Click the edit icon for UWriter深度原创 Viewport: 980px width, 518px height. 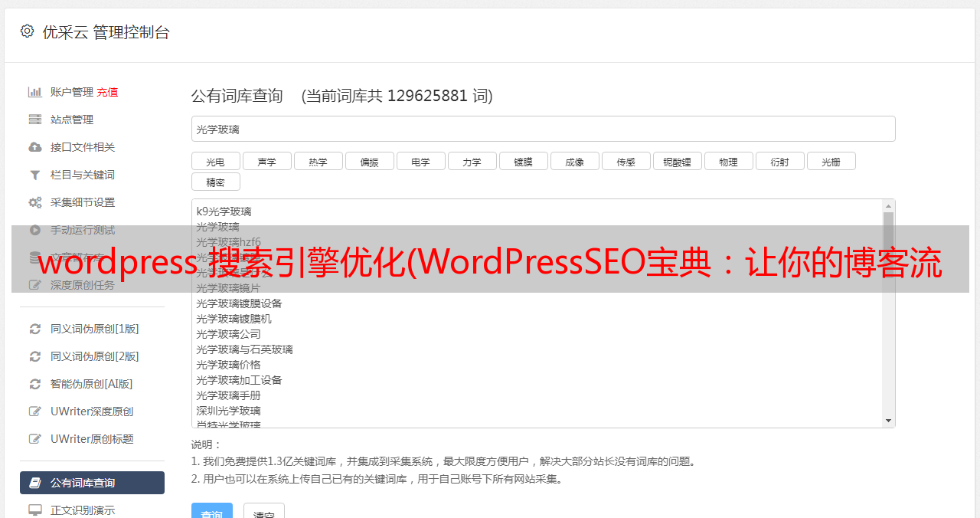tap(35, 411)
